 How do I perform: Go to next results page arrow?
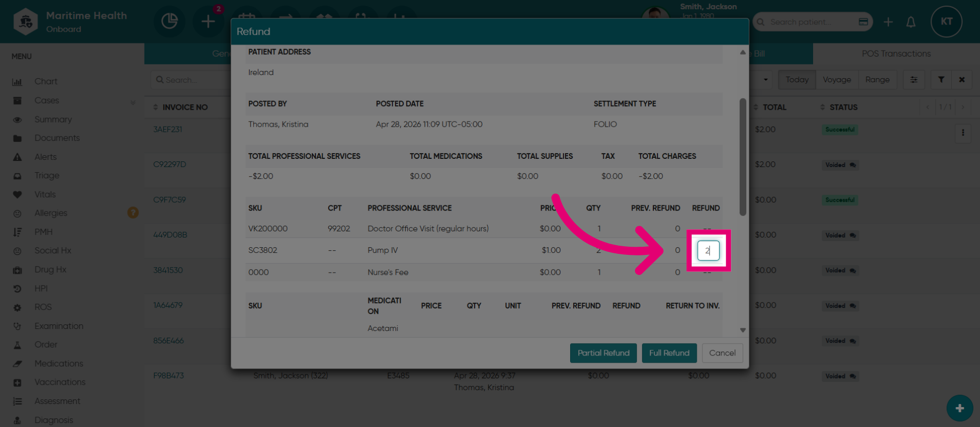click(963, 107)
